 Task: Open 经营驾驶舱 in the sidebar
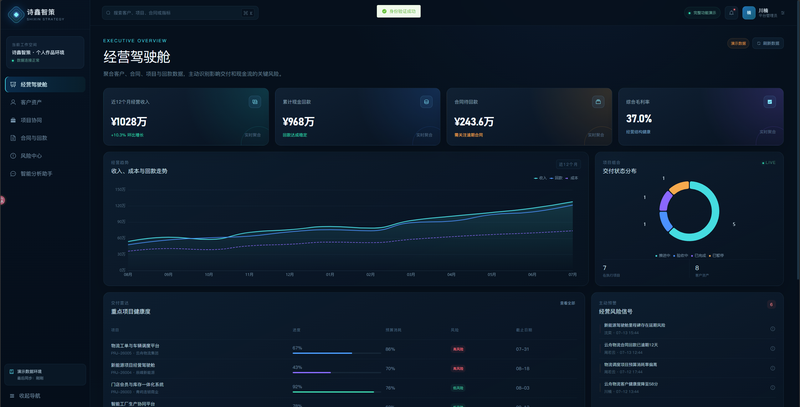pyautogui.click(x=45, y=85)
